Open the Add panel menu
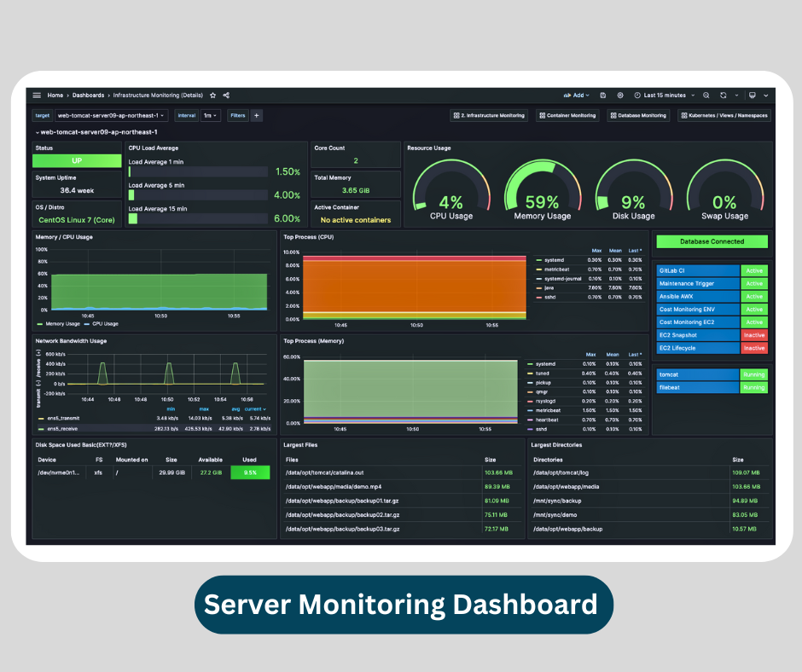This screenshot has height=672, width=802. coord(576,96)
